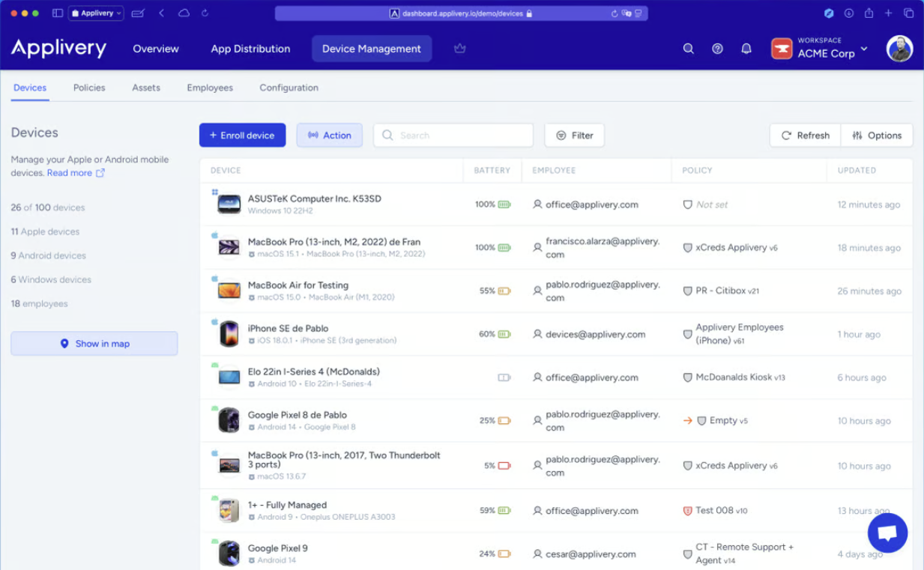Open the Applivery menu in the macOS menu bar
The image size is (924, 570).
click(x=95, y=13)
